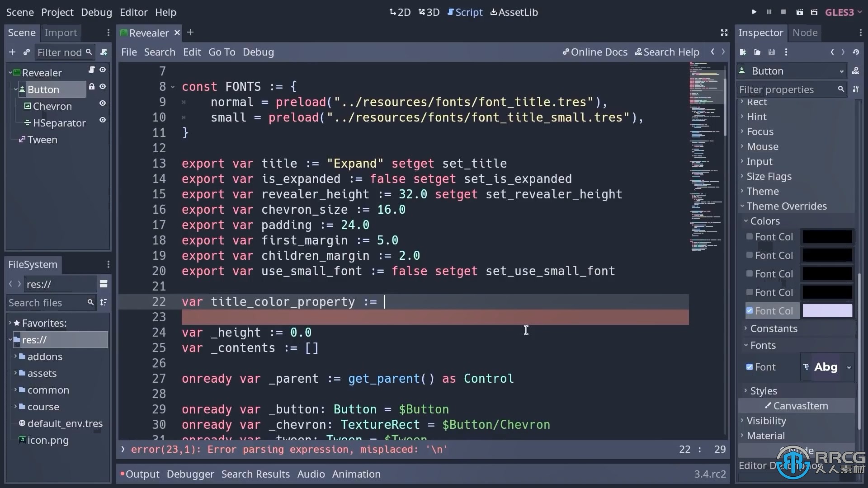Click the Search Help button
Viewport: 868px width, 488px height.
click(x=668, y=52)
